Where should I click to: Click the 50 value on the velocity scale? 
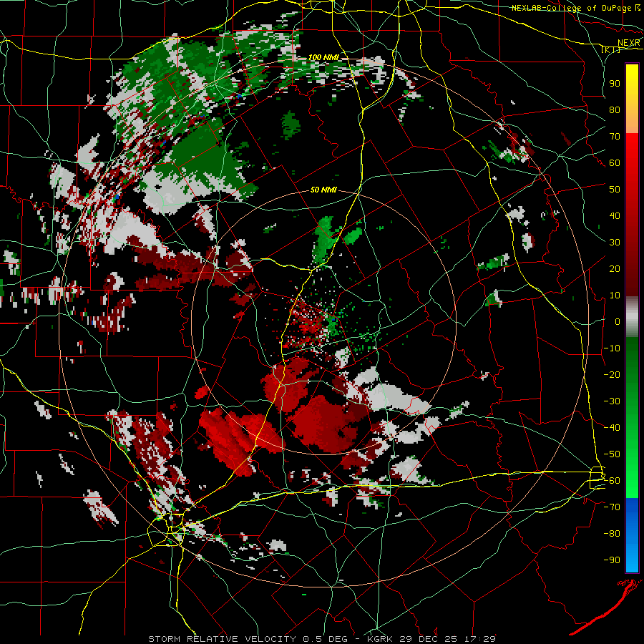click(x=615, y=190)
